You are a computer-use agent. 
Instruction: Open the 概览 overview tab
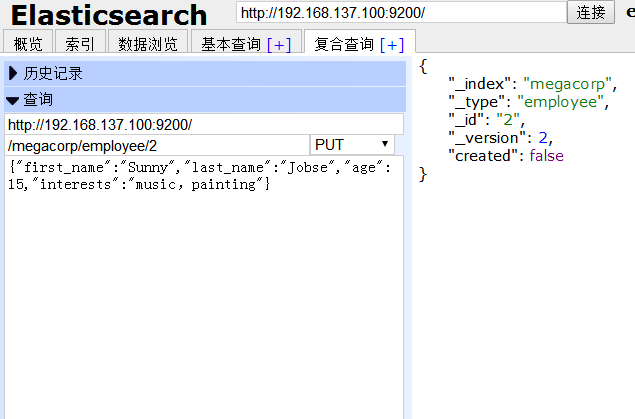click(28, 43)
